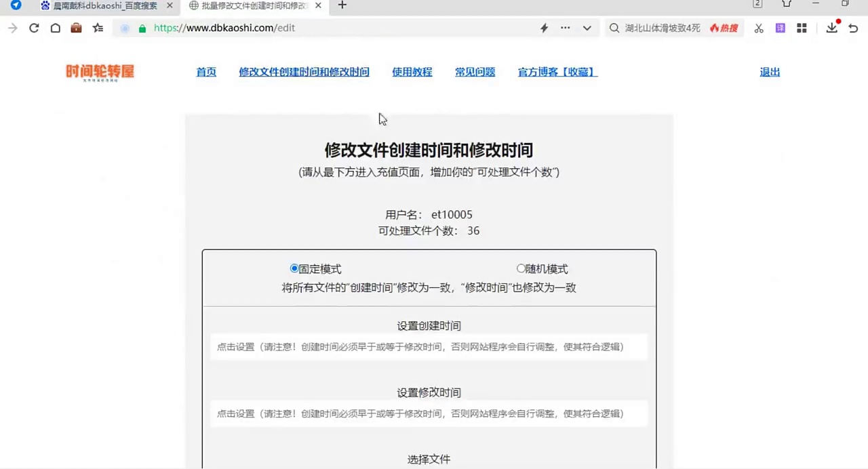Open the favorites star list icon
This screenshot has width=868, height=469.
coord(98,28)
